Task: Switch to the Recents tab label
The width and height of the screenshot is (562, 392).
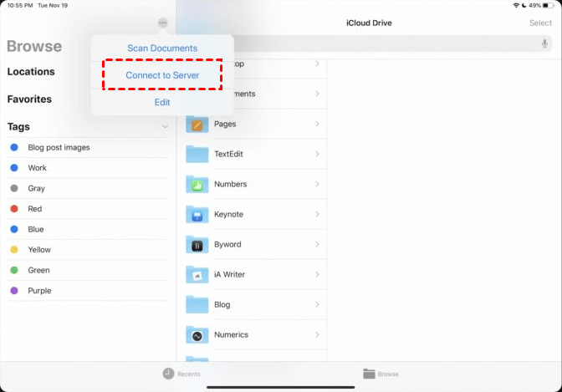Action: pyautogui.click(x=189, y=374)
